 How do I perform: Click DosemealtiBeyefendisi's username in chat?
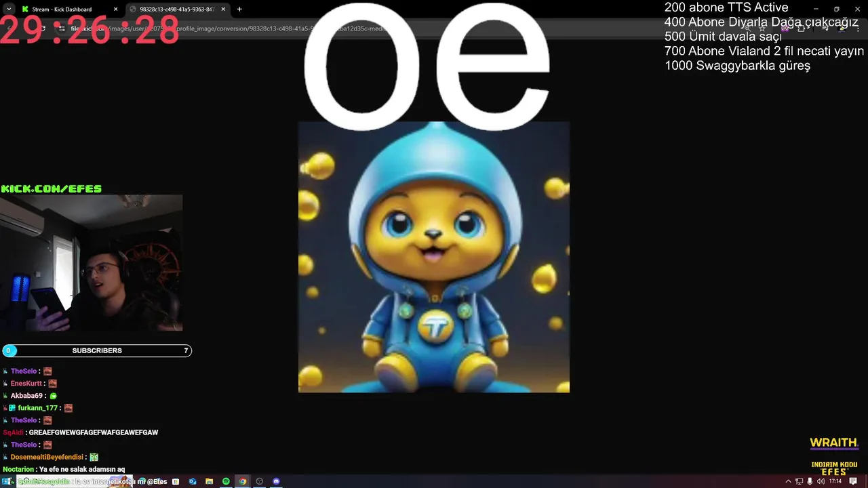tap(47, 457)
